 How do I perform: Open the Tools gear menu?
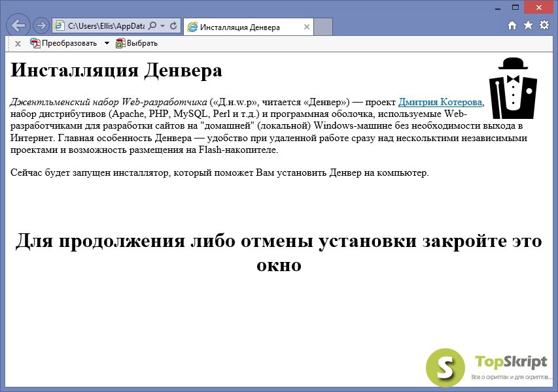click(x=544, y=25)
